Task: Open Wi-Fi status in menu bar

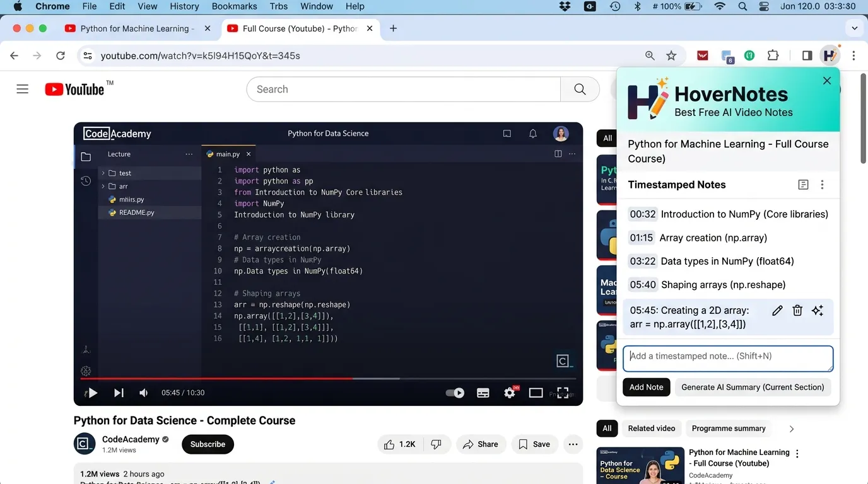Action: (x=720, y=6)
